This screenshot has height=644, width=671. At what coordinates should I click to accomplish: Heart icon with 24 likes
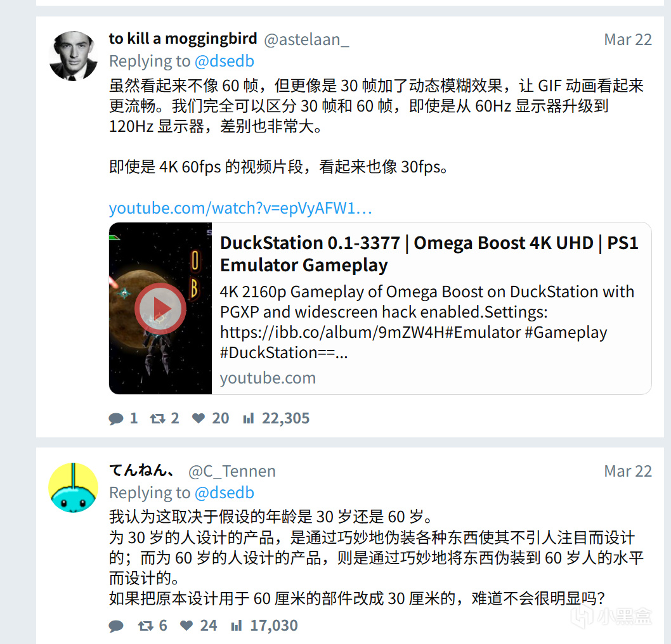[x=186, y=626]
